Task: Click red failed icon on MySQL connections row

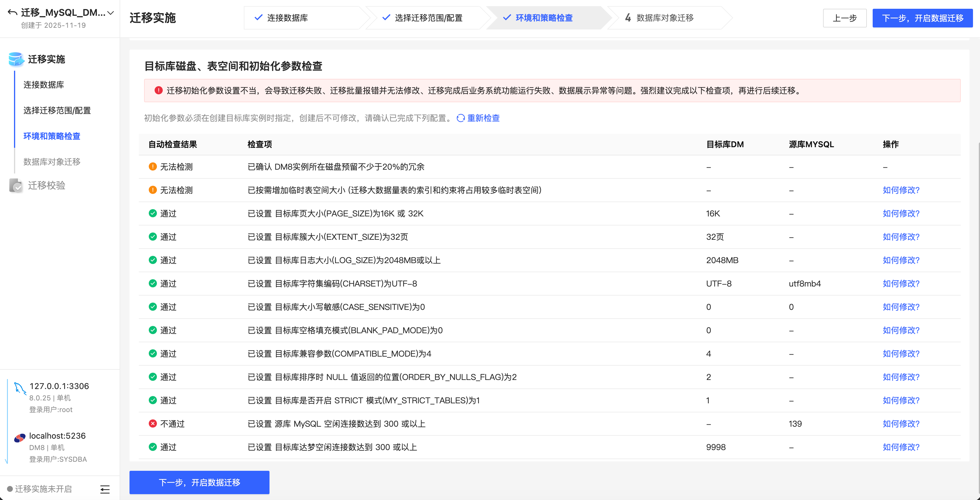Action: pyautogui.click(x=153, y=423)
